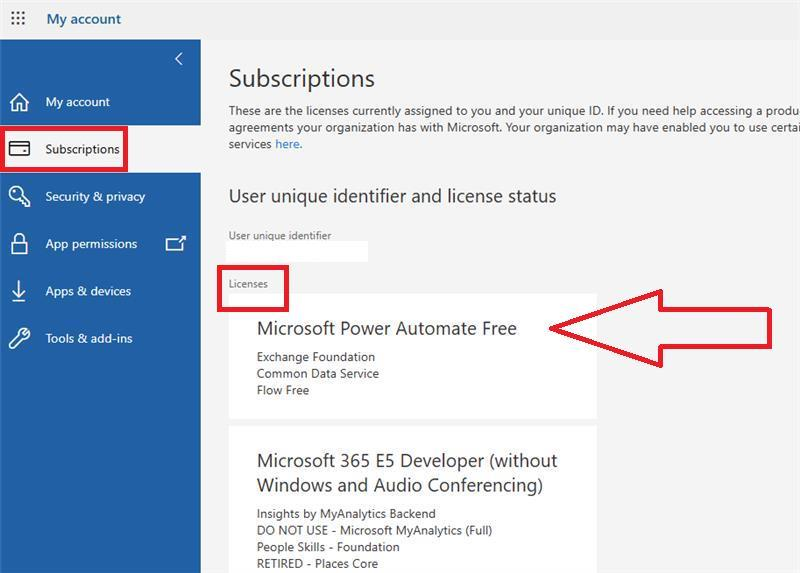Select 'Insights by MyAnalytics Backend' line
Image resolution: width=800 pixels, height=573 pixels.
click(x=346, y=513)
